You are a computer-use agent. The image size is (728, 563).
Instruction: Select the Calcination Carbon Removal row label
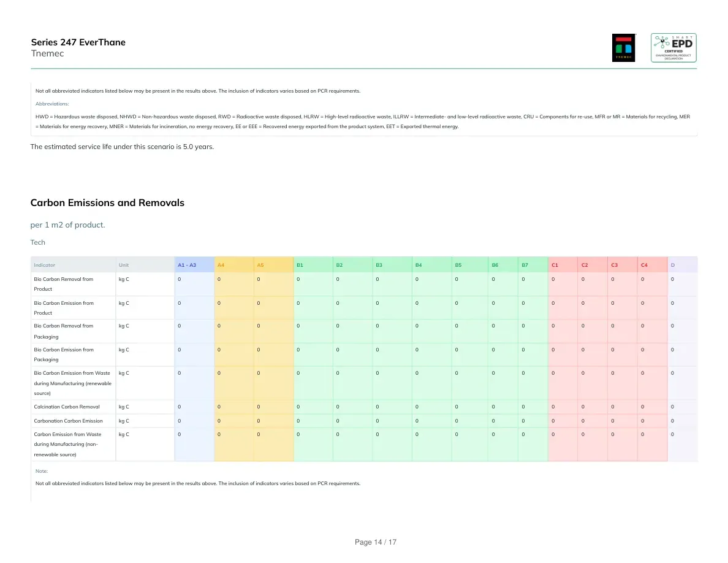67,407
